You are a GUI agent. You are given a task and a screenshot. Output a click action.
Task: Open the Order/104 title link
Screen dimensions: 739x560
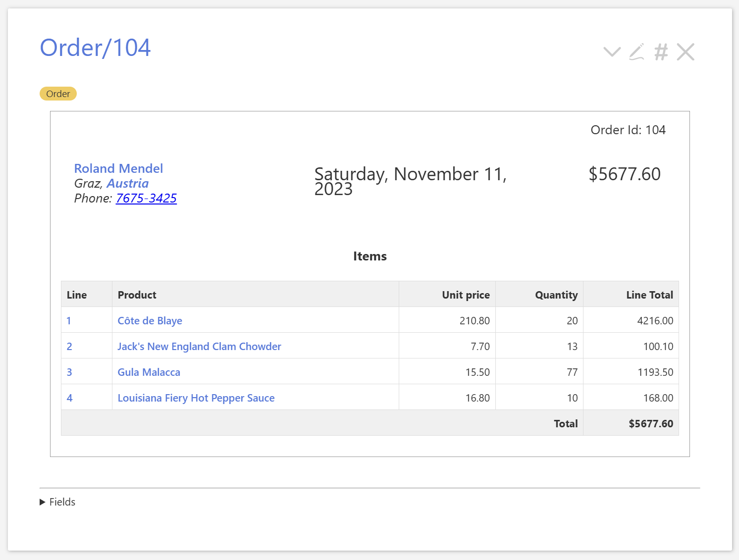[x=95, y=48]
